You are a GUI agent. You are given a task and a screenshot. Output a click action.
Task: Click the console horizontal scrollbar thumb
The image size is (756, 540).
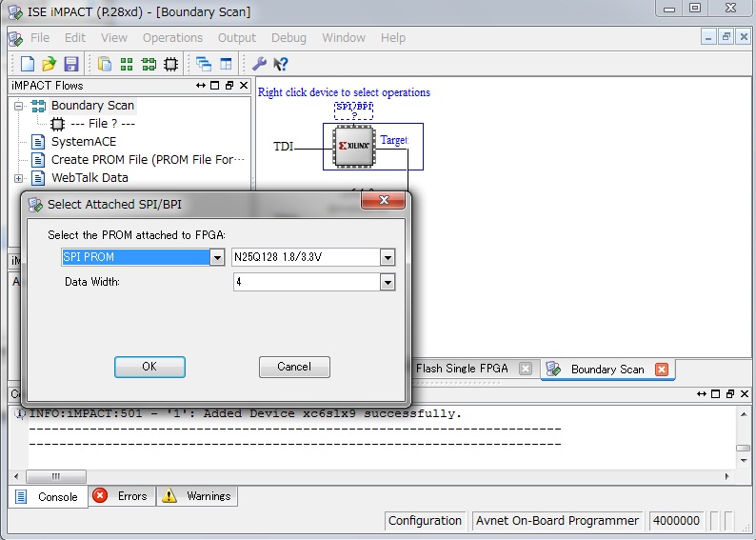[56, 476]
